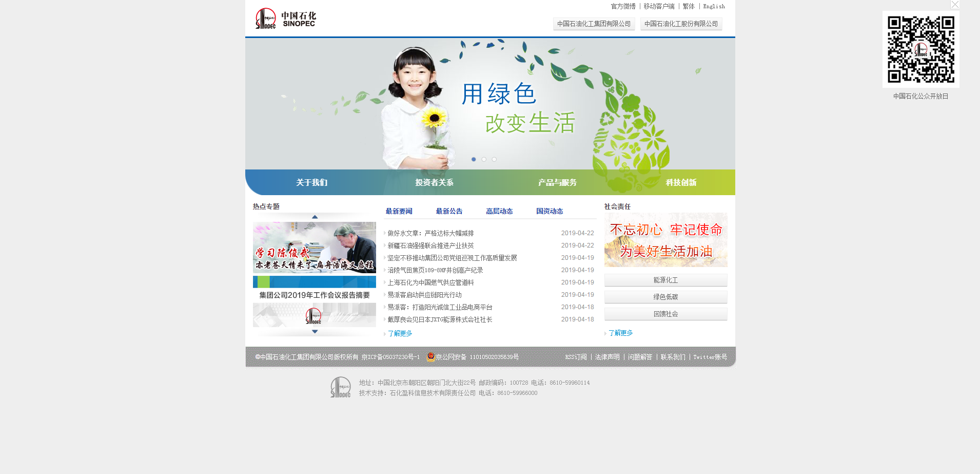Click 用绿色改变生活 banner image
Viewport: 980px width, 474px height.
click(490, 103)
